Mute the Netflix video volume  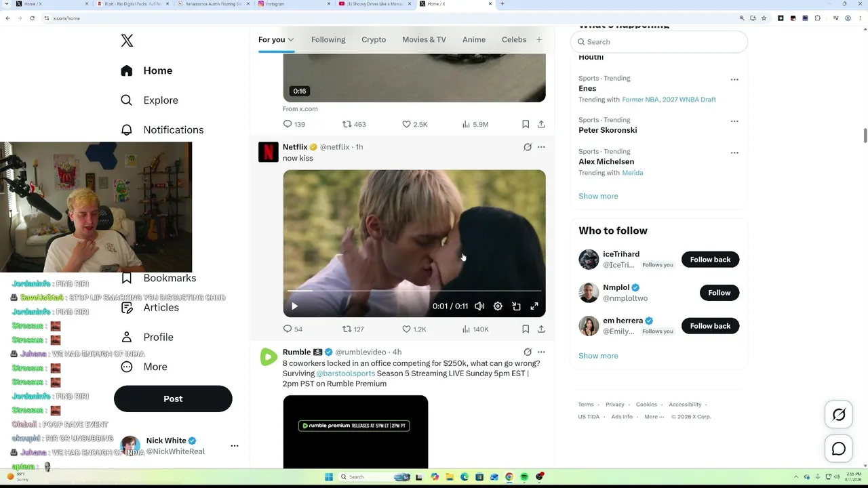tap(479, 306)
